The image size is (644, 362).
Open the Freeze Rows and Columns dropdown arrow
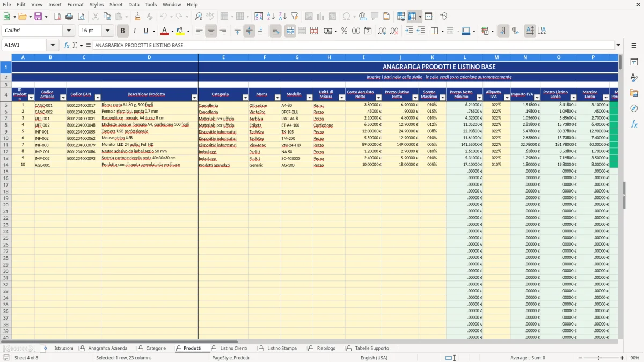point(420,17)
